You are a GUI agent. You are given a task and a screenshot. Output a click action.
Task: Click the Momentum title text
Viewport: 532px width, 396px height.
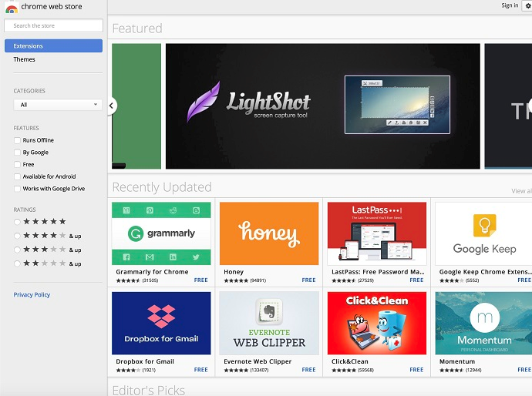(457, 361)
